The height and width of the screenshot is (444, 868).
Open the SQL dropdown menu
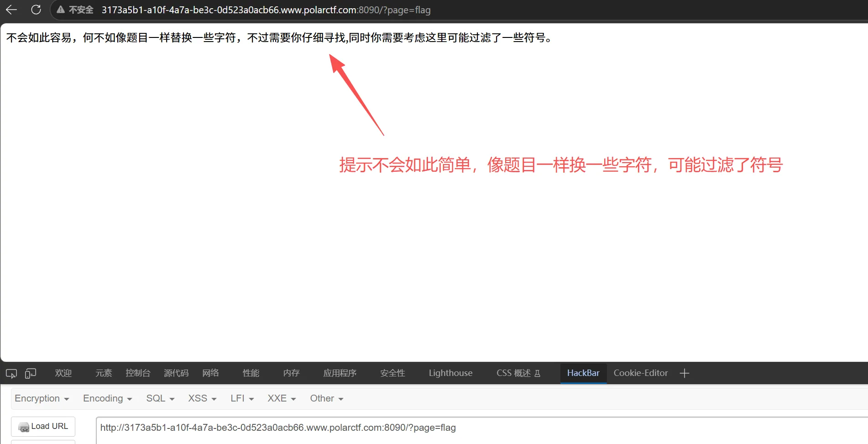click(x=160, y=398)
